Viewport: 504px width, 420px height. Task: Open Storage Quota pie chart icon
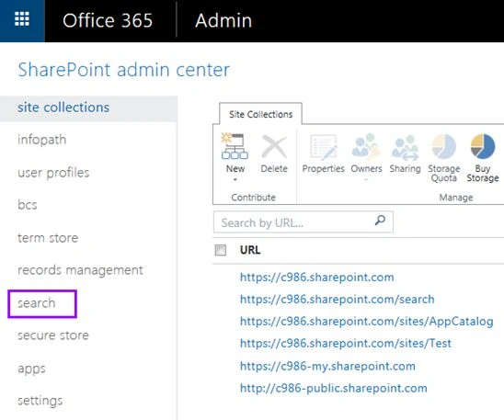click(x=443, y=146)
